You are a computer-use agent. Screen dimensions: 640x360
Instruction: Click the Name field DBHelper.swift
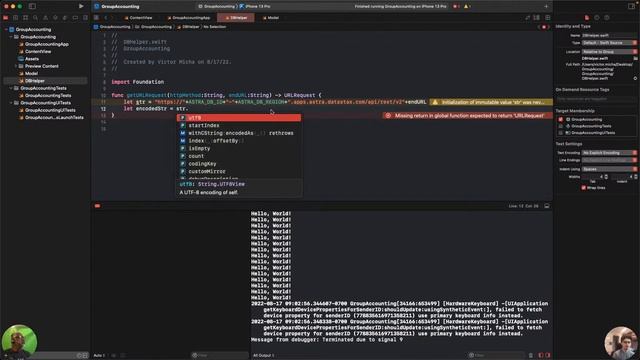(609, 36)
